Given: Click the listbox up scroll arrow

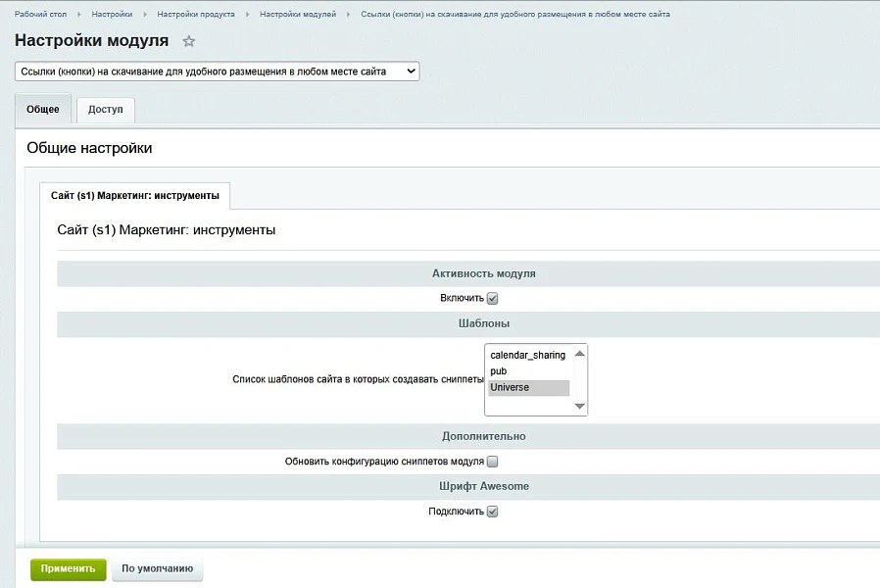Looking at the screenshot, I should point(580,354).
